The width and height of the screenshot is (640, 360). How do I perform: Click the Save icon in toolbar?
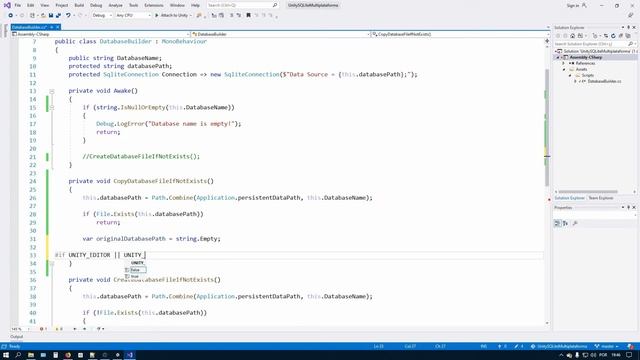(51, 16)
